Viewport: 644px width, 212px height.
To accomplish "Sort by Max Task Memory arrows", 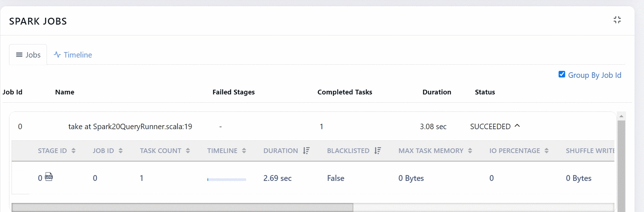I will click(470, 151).
